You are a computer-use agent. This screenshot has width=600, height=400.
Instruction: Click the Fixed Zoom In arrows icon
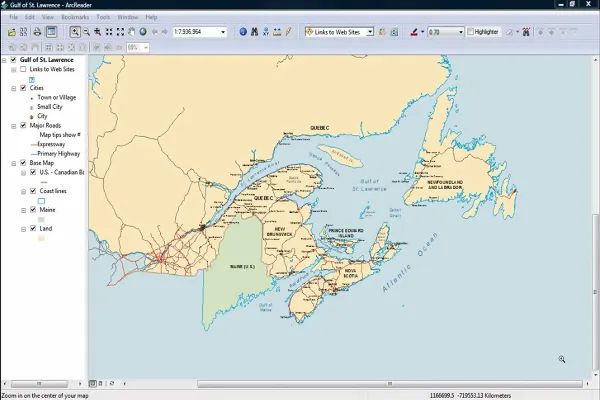109,32
